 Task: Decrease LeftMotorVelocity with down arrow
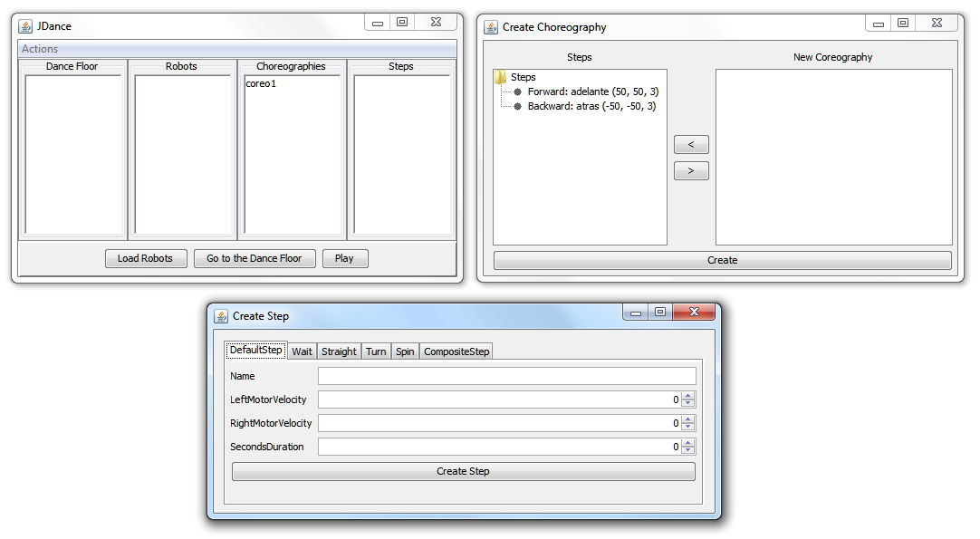tap(688, 403)
